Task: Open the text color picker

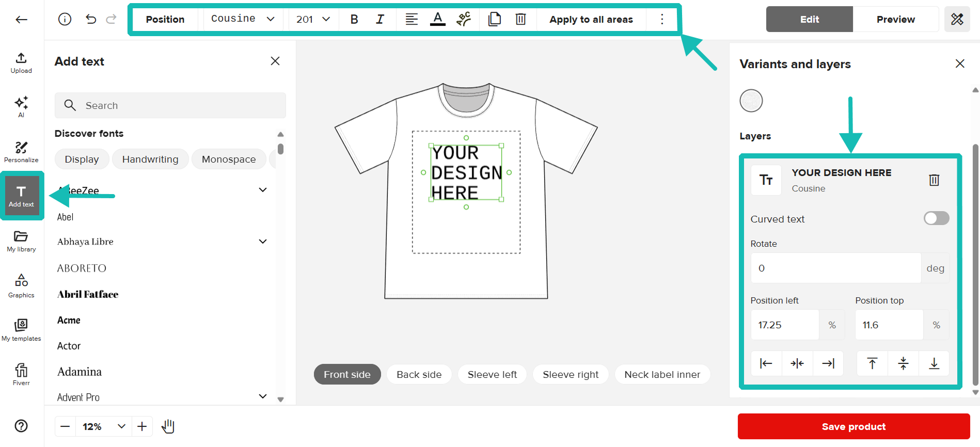Action: coord(438,19)
